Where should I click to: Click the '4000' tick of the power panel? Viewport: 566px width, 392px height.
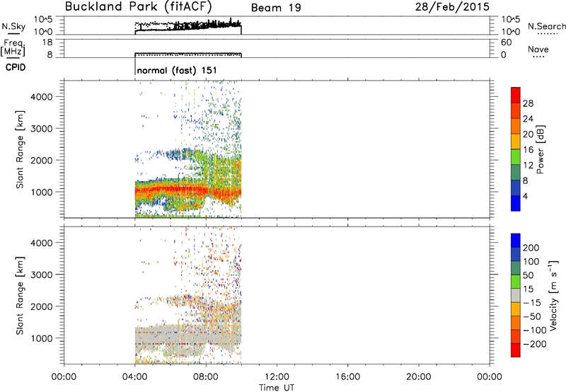41,97
